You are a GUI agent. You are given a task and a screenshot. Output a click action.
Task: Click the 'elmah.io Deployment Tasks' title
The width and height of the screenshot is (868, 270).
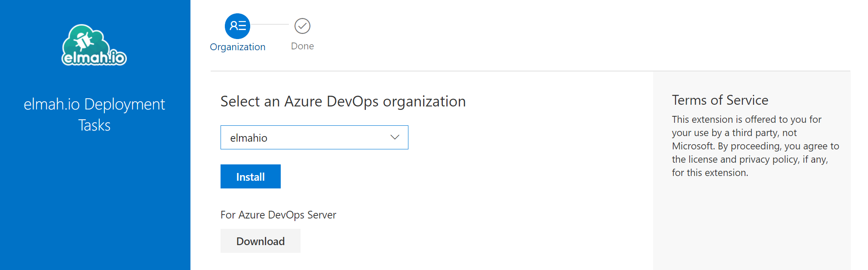pos(94,115)
